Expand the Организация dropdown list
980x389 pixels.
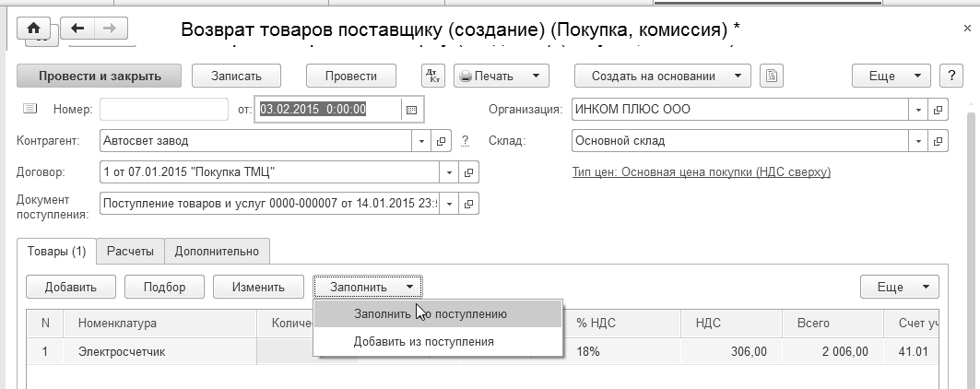coord(918,110)
